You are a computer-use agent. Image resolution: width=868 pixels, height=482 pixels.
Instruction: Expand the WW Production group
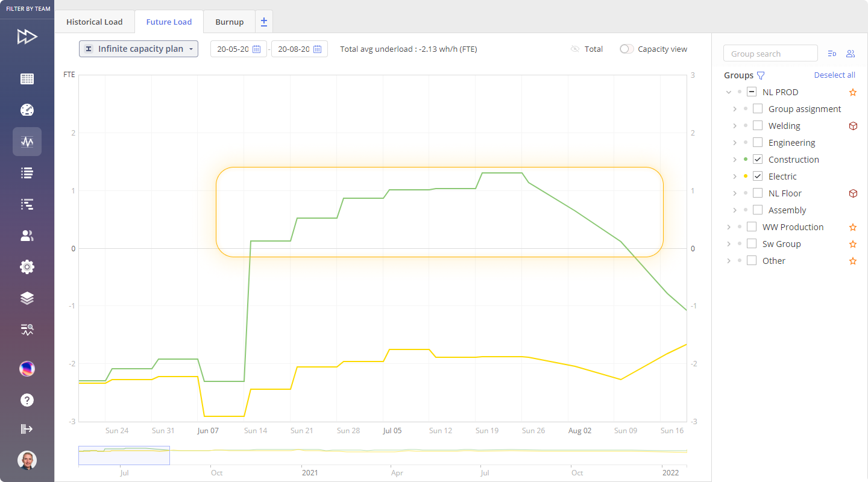coord(729,227)
